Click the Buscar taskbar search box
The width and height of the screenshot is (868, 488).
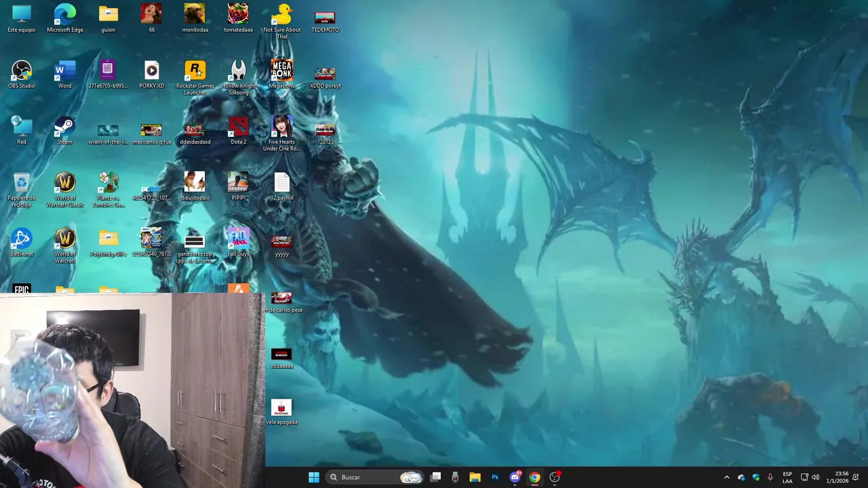pyautogui.click(x=374, y=477)
